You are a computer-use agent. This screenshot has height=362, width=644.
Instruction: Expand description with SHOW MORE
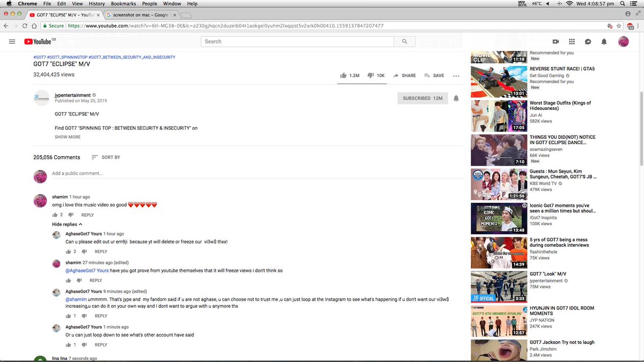68,137
